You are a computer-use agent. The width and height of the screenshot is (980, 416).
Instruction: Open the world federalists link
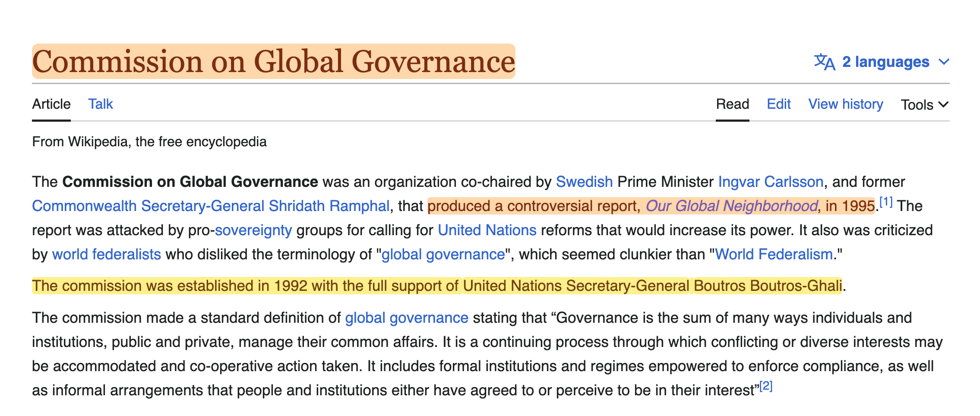pyautogui.click(x=107, y=254)
